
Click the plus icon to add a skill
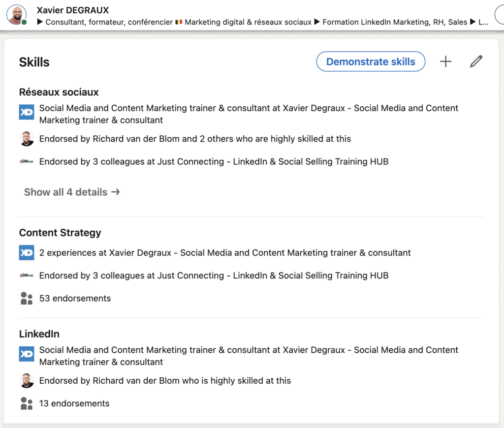pyautogui.click(x=445, y=61)
